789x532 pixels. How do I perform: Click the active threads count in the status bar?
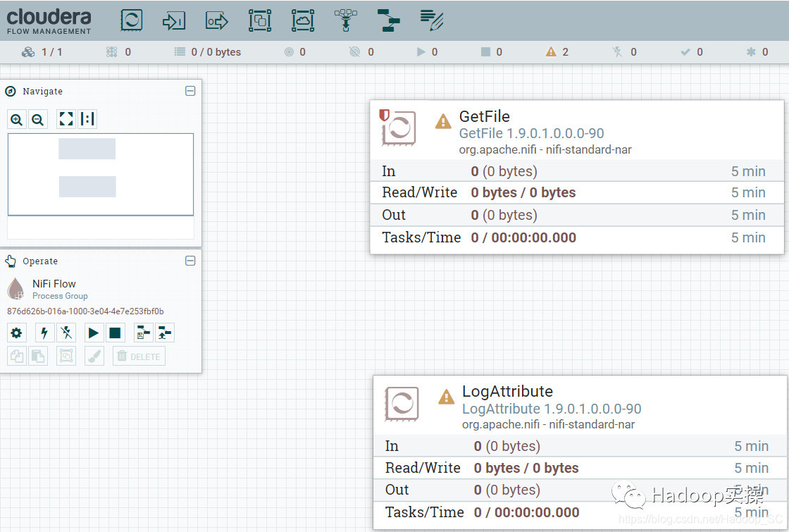click(119, 52)
